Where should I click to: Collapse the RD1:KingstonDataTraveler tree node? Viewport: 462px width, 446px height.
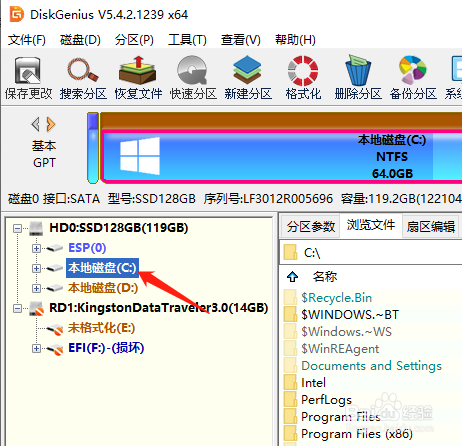coord(17,308)
